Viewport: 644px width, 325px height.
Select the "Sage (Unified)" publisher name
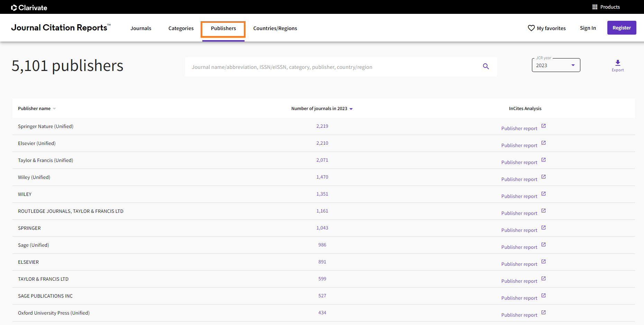click(x=34, y=245)
